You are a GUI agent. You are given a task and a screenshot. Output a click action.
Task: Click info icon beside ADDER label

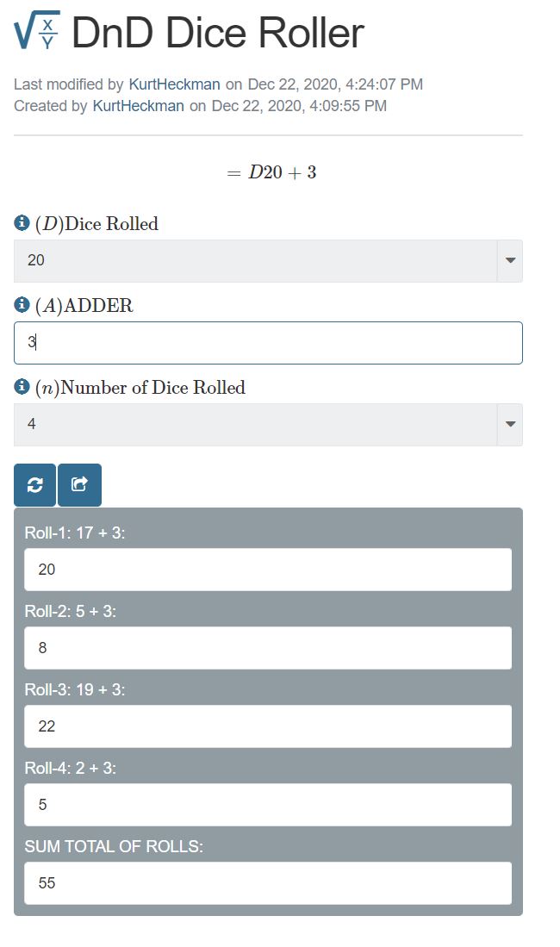point(22,305)
